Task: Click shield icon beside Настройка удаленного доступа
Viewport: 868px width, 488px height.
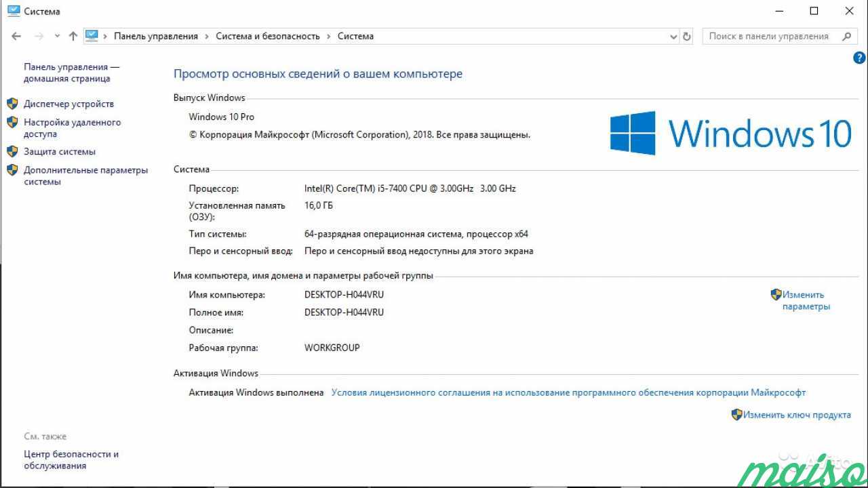Action: pyautogui.click(x=12, y=123)
